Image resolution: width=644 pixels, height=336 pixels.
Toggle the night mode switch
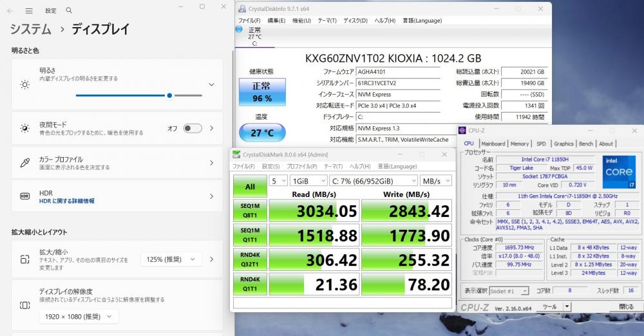[193, 128]
